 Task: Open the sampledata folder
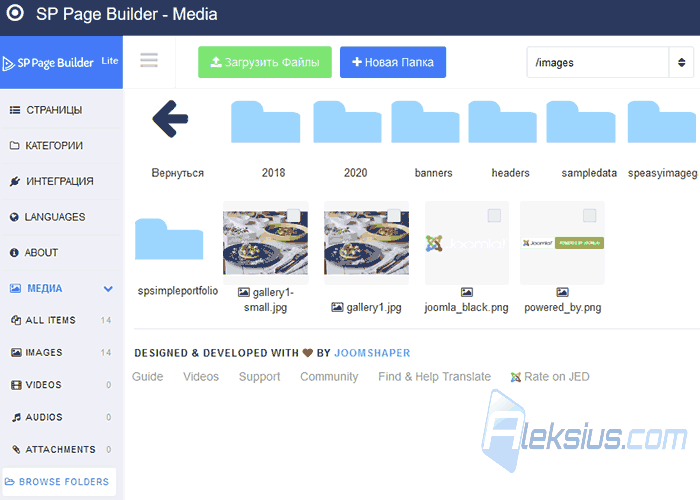(x=581, y=122)
